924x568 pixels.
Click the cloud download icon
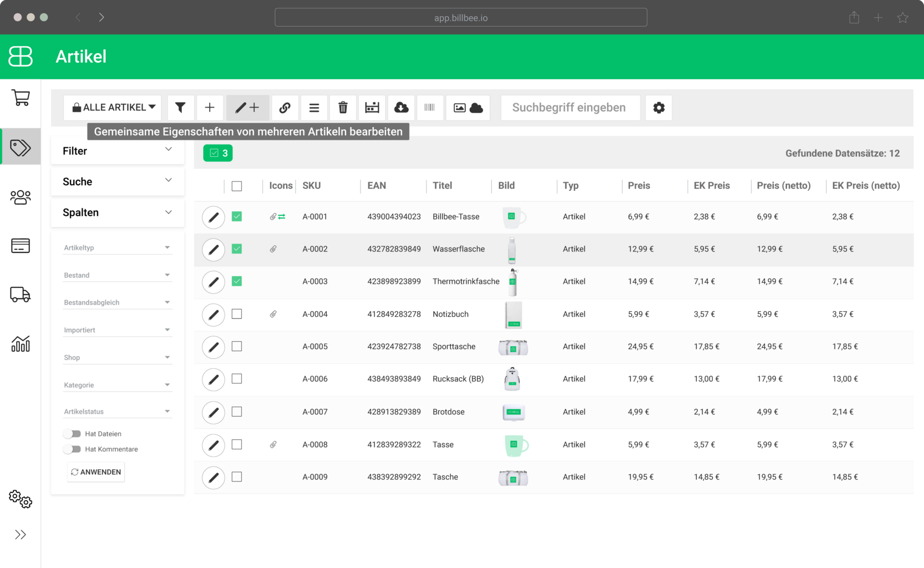pyautogui.click(x=401, y=108)
